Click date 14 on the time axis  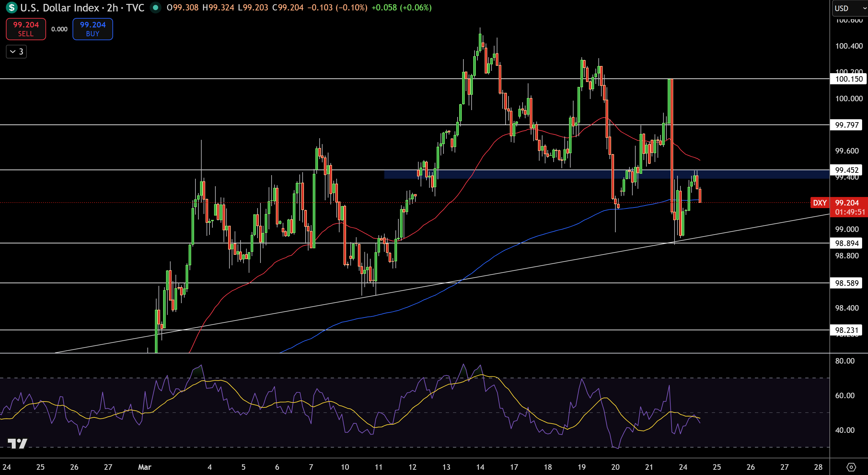coord(480,467)
